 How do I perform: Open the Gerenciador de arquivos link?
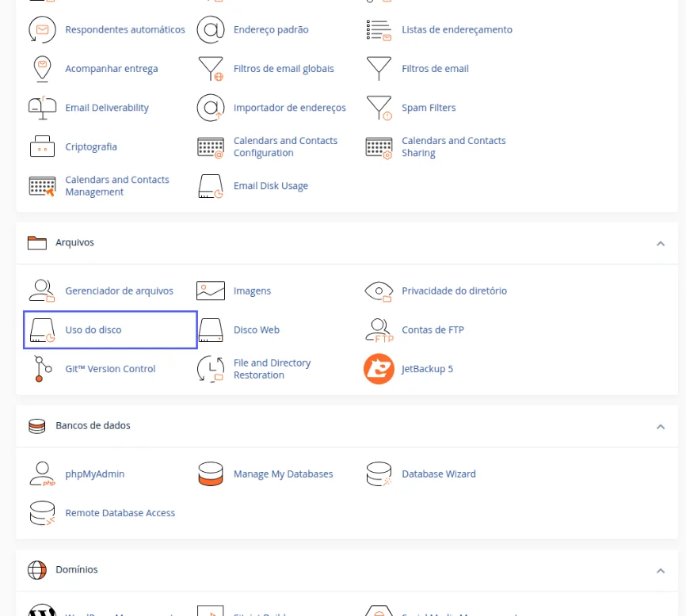coord(119,291)
